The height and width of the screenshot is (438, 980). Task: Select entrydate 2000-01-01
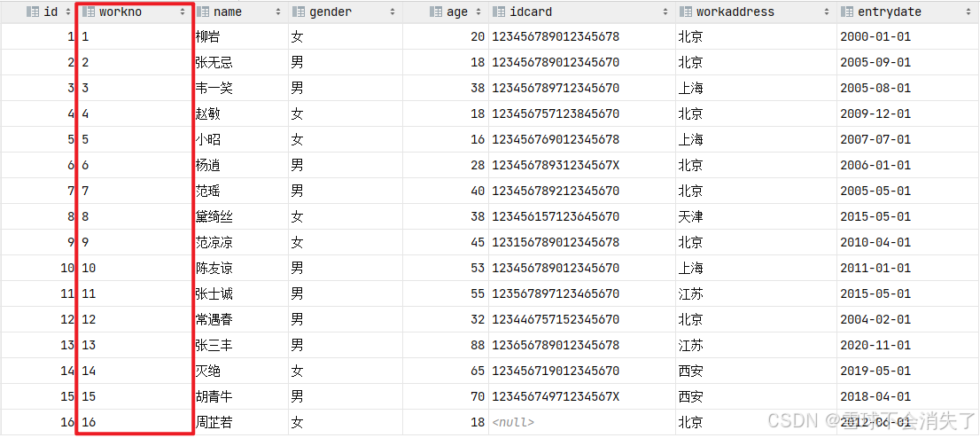click(875, 37)
